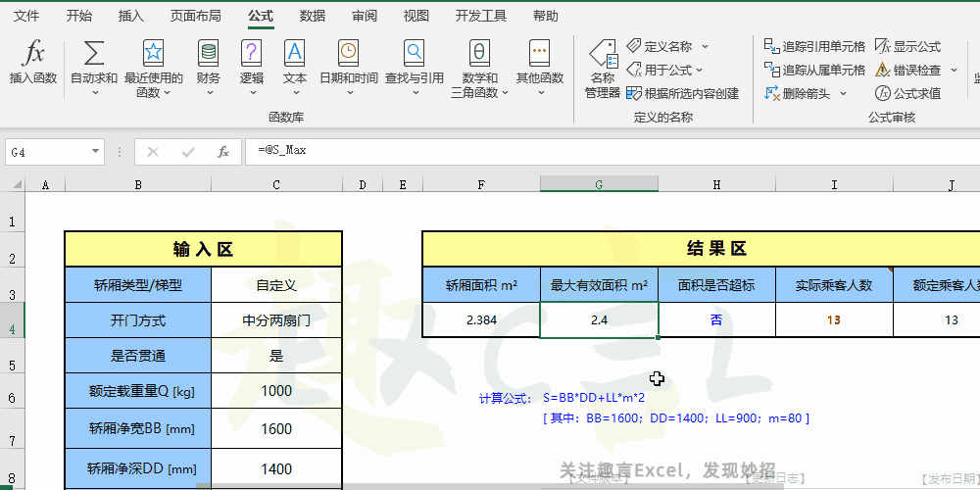This screenshot has width=980, height=490.
Task: Select cell G4 showing 2.4
Action: (599, 320)
